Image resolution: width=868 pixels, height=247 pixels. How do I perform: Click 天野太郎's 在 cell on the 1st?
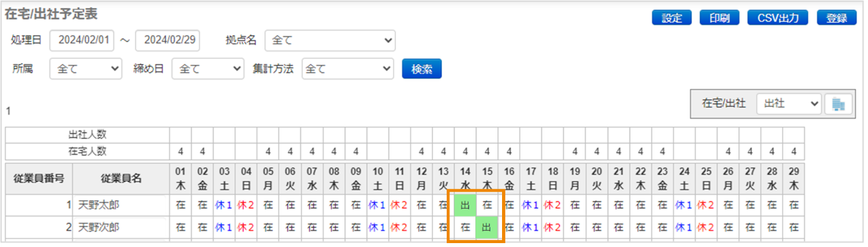click(180, 205)
